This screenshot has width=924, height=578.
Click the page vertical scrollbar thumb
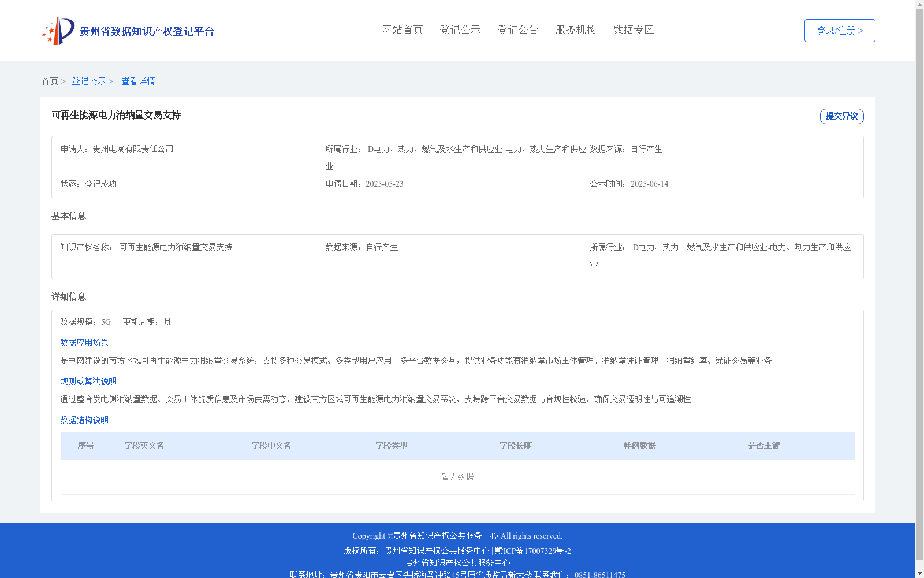[x=919, y=284]
